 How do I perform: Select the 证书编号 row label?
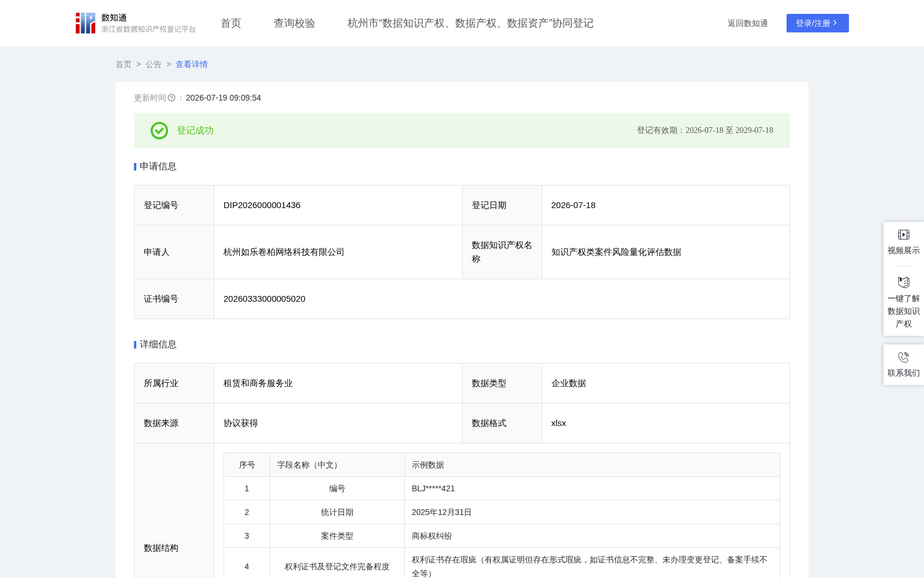tap(161, 299)
